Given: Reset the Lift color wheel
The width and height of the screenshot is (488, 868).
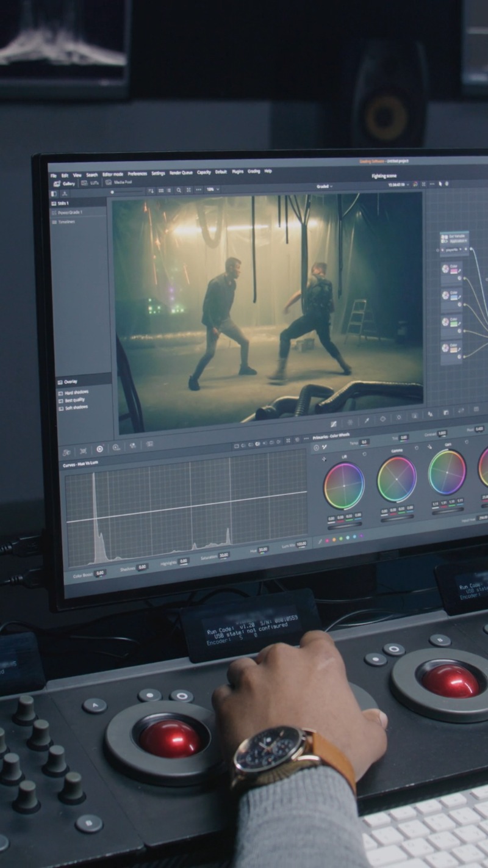Looking at the screenshot, I should (x=365, y=455).
